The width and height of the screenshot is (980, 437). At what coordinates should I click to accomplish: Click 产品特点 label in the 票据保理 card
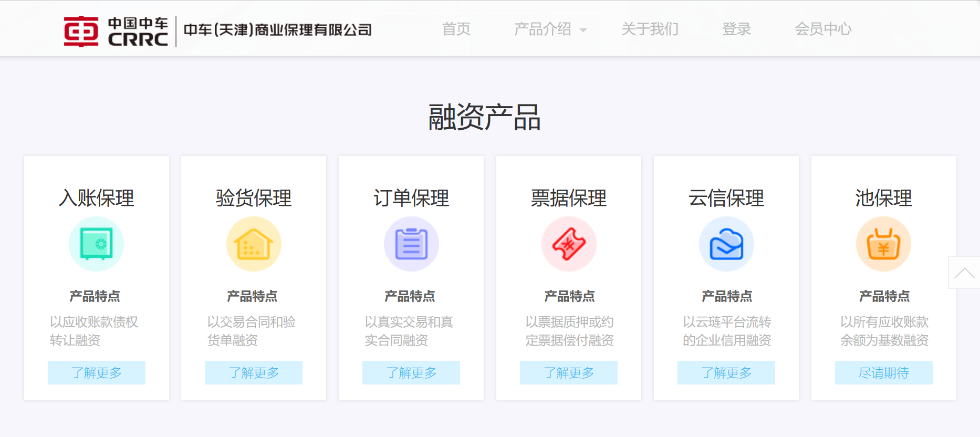click(x=570, y=296)
